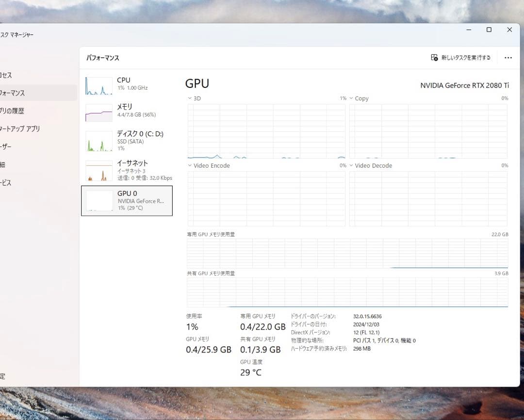The width and height of the screenshot is (524, 420).
Task: Click the 専用 GPU メモリ使用量 graph
Action: [347, 252]
